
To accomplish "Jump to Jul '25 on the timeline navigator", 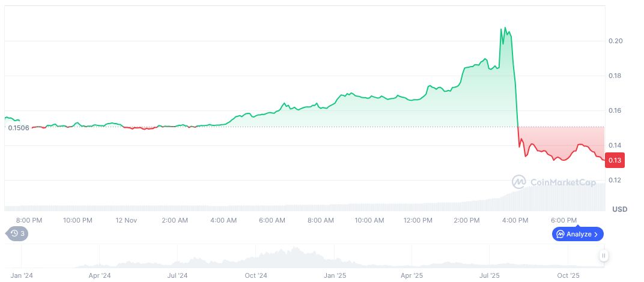I will [490, 275].
